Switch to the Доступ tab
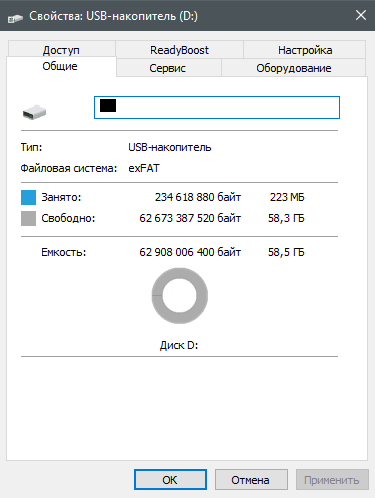The image size is (375, 498). 62,50
